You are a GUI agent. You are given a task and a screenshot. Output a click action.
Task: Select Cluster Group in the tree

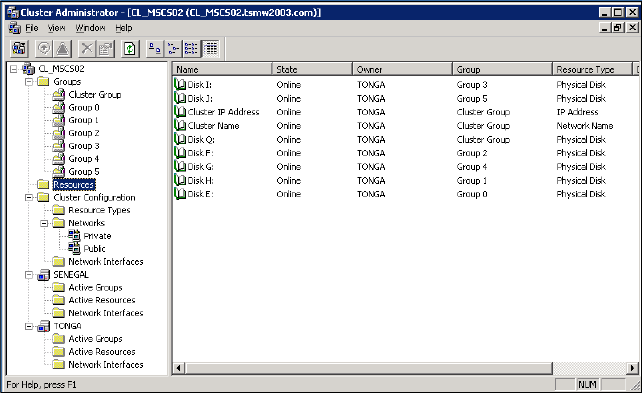(x=95, y=95)
